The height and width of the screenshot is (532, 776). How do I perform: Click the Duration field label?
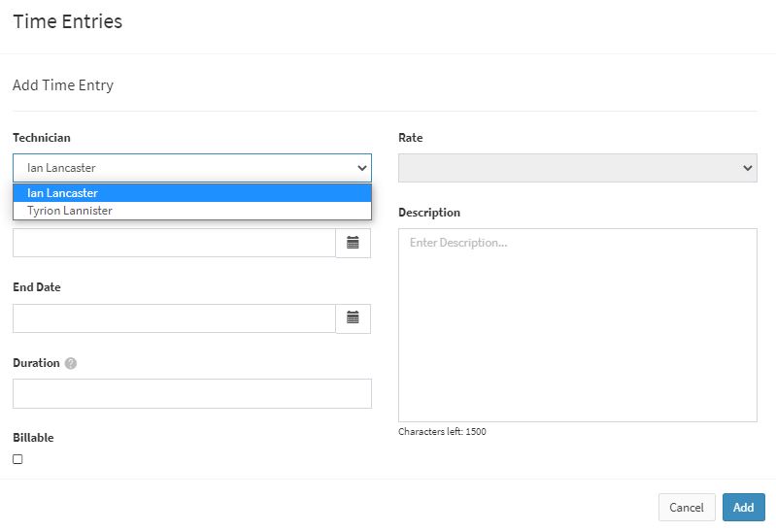click(x=36, y=363)
